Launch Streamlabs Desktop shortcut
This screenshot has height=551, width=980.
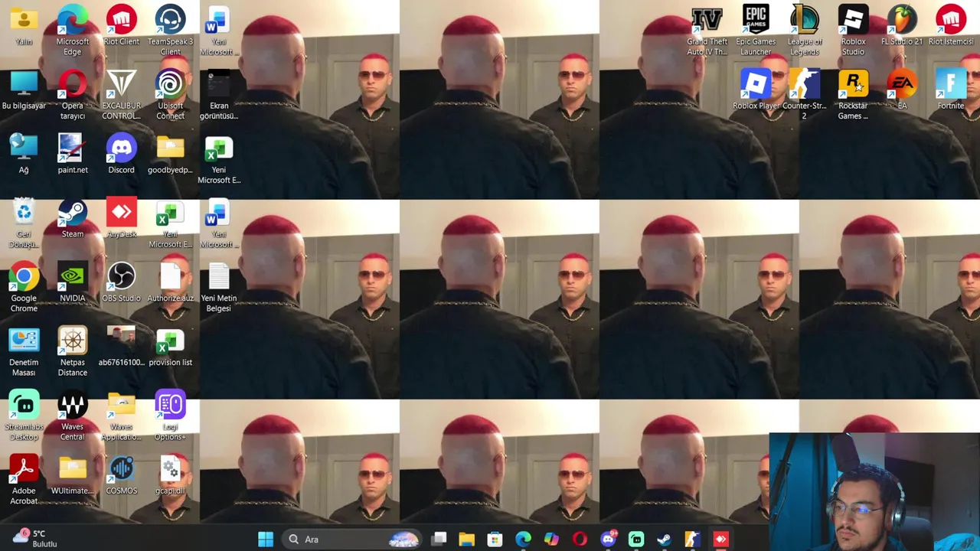pyautogui.click(x=24, y=416)
